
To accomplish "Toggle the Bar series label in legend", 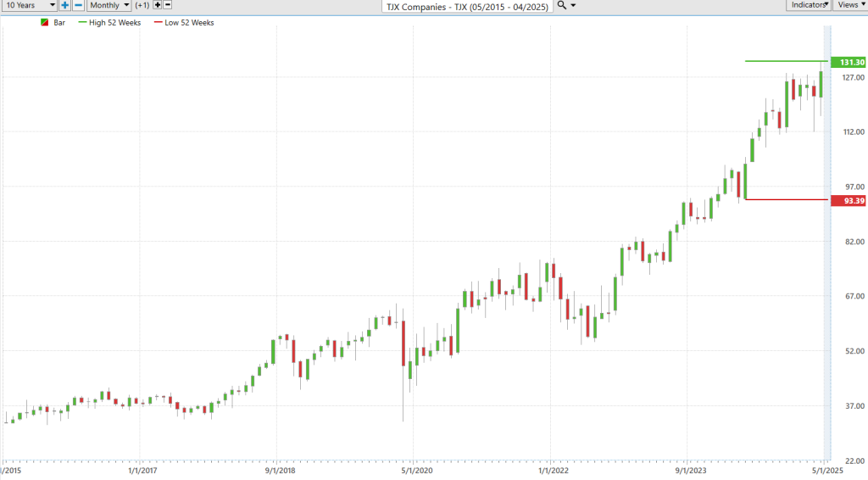I will point(59,23).
